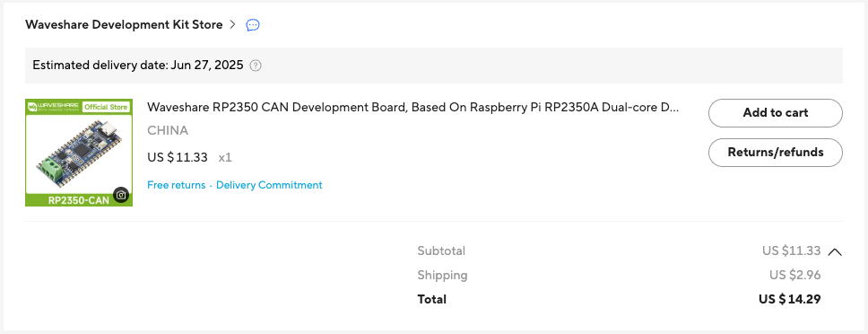Open image search camera icon on thumbnail
Screen dimensions: 868x334
pos(122,195)
